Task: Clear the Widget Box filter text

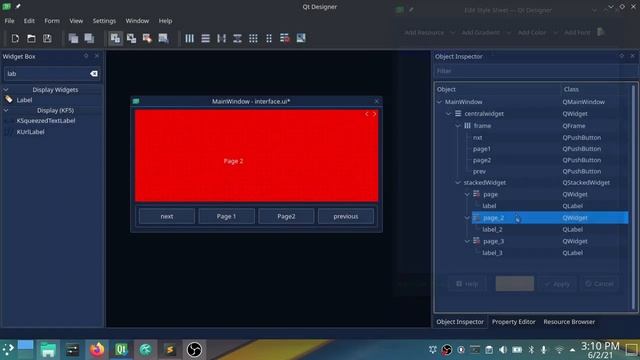Action: point(94,73)
